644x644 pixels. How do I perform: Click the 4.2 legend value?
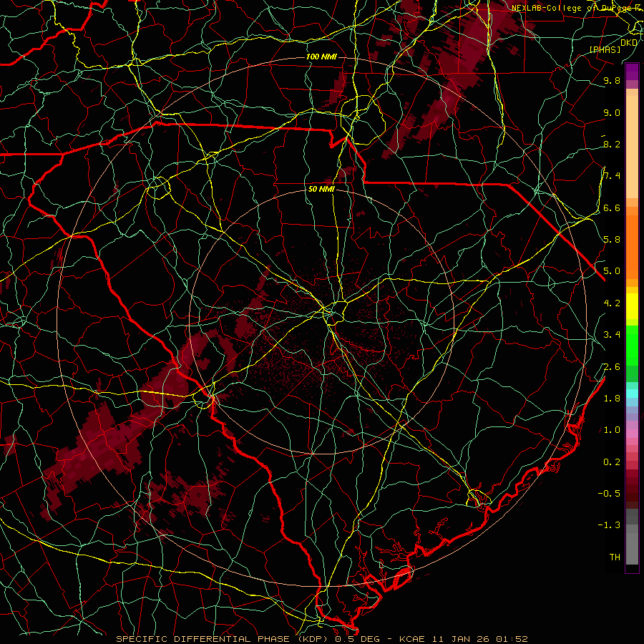(x=612, y=303)
